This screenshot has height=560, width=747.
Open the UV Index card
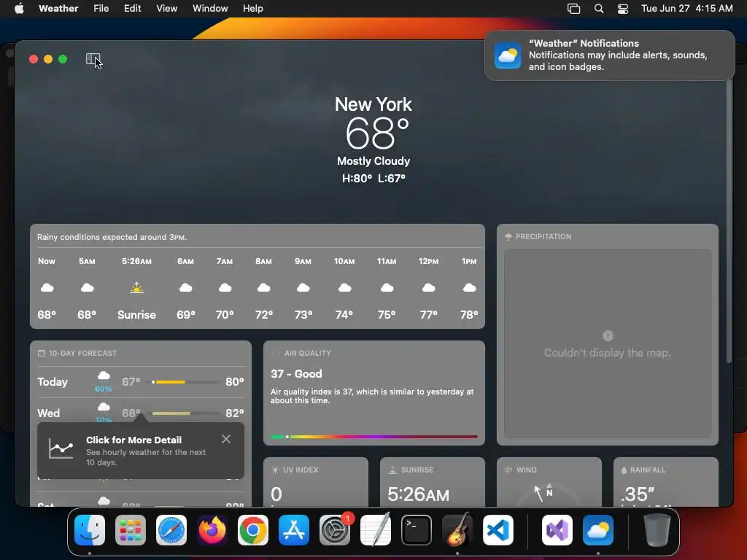316,482
